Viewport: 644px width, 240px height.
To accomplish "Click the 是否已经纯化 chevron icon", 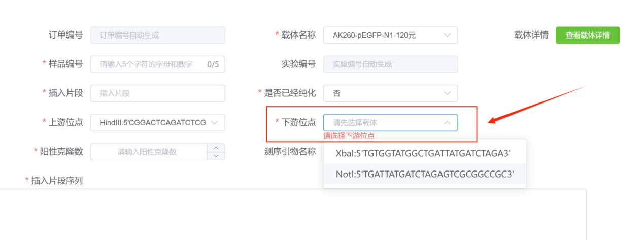I will [x=447, y=93].
